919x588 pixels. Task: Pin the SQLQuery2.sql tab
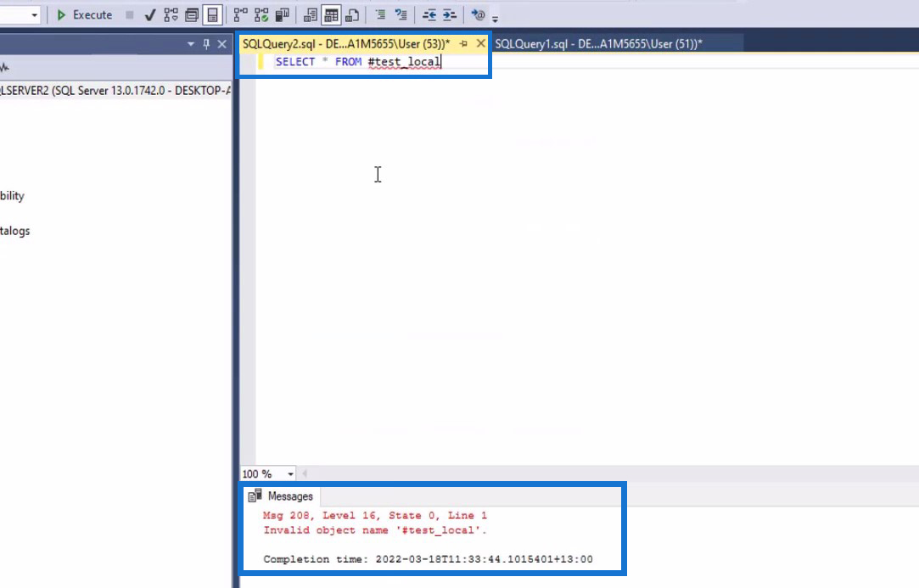[x=463, y=44]
